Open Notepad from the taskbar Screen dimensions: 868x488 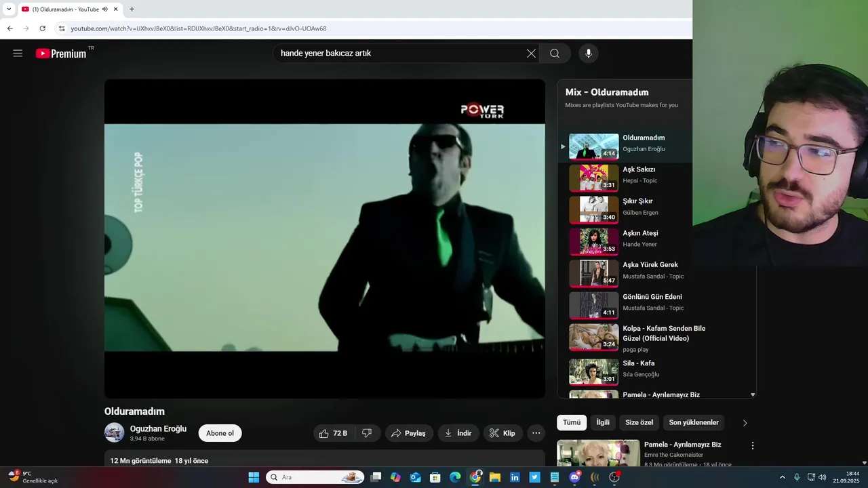point(555,477)
